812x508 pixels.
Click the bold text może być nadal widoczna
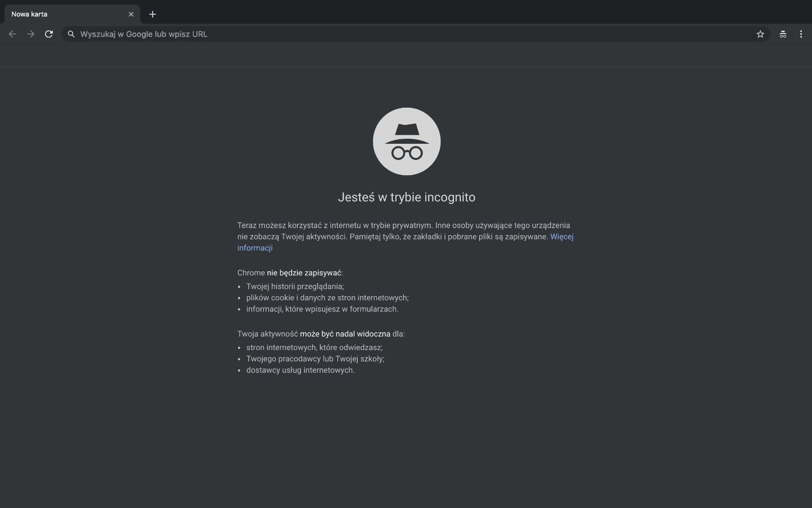coord(345,334)
